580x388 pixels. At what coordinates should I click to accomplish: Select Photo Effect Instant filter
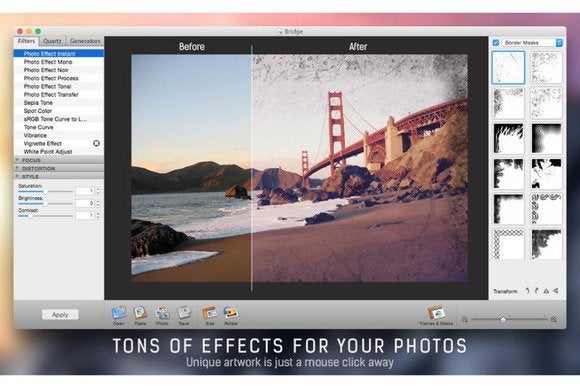[x=59, y=54]
